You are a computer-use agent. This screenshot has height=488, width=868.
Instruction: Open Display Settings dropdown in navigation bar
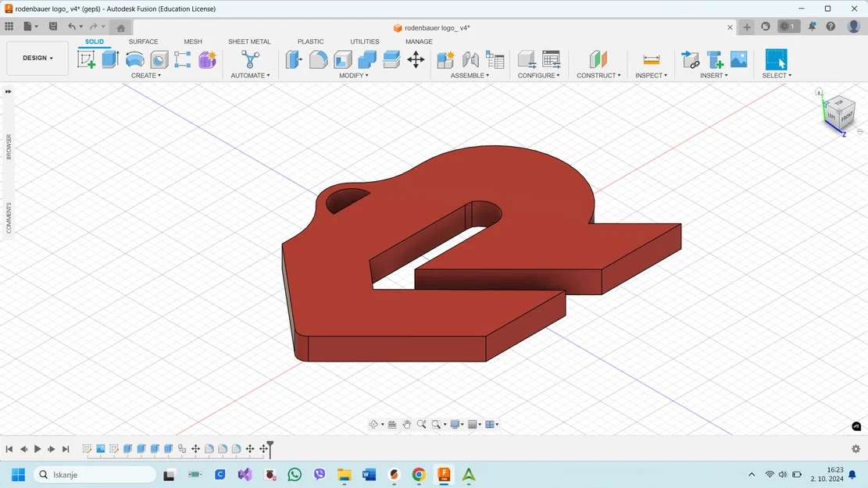[457, 425]
